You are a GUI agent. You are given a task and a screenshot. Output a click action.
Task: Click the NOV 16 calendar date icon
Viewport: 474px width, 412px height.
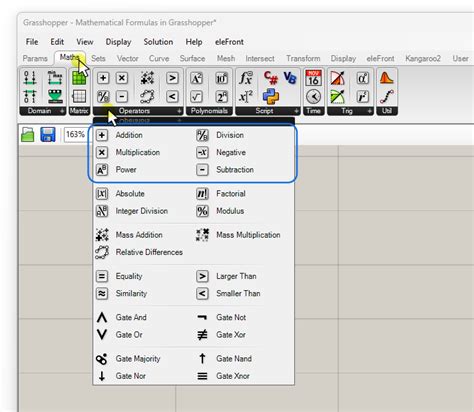click(313, 78)
